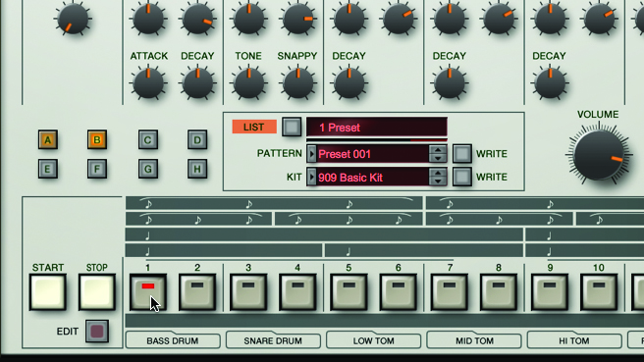644x362 pixels.
Task: Step kit down with stepper arrow
Action: click(x=438, y=181)
